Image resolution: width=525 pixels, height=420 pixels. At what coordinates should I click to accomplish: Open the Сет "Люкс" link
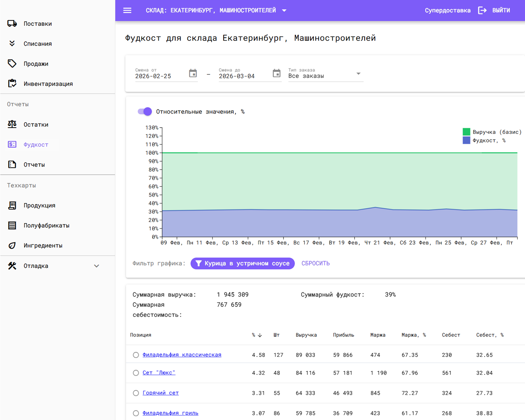pyautogui.click(x=159, y=373)
